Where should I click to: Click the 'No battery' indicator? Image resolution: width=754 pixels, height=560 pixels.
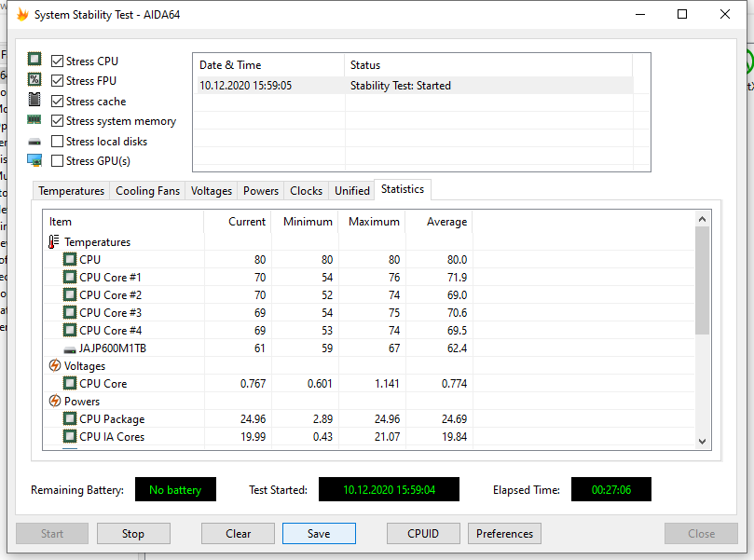tap(175, 489)
